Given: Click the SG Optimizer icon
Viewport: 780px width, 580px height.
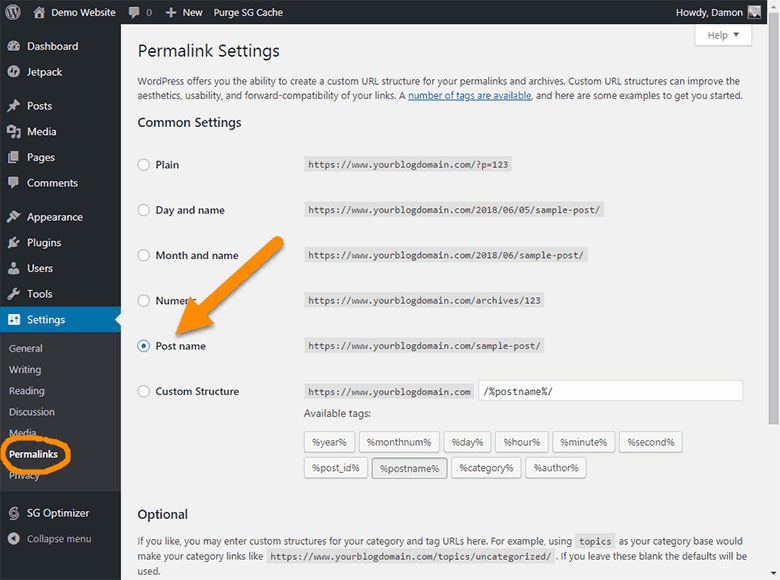Looking at the screenshot, I should pos(14,513).
